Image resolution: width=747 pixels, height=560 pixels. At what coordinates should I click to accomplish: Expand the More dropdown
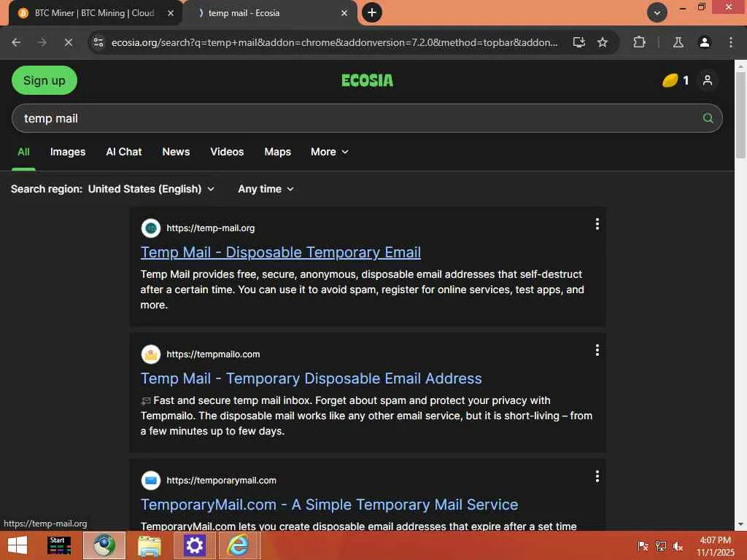[x=329, y=152]
